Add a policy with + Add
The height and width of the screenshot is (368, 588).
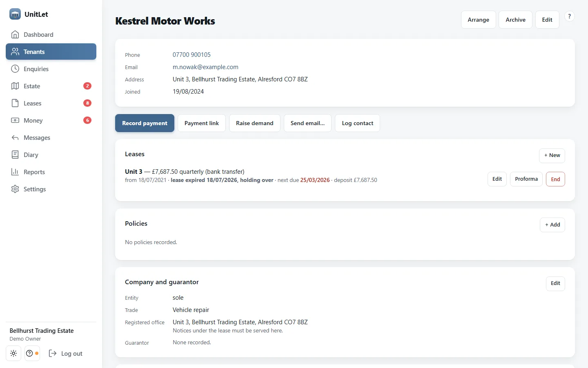click(552, 225)
